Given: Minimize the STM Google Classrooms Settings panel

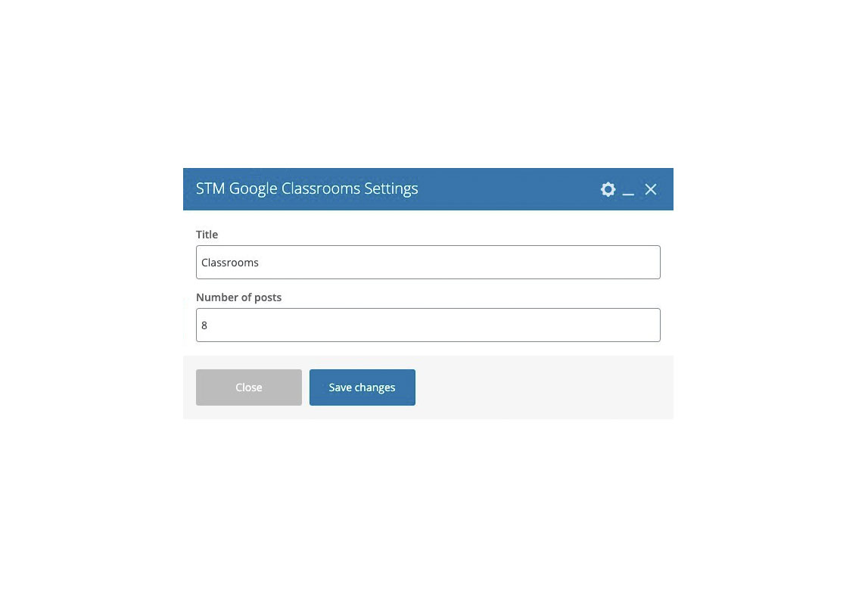Looking at the screenshot, I should coord(628,191).
